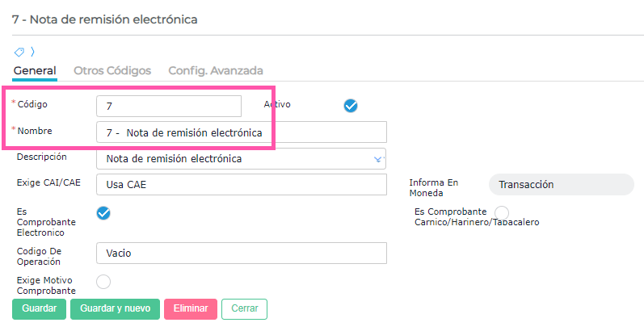
Task: Uncheck the Activo checkbox
Action: (x=351, y=106)
